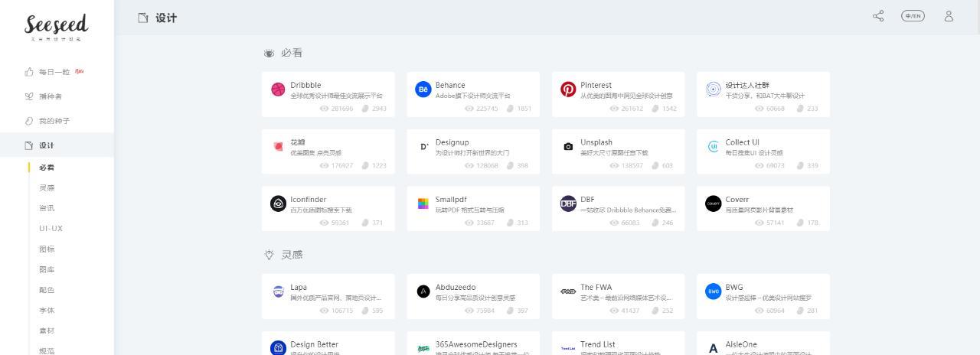Screen dimensions: 980x355
Task: Select the 图标 sidebar subcategory
Action: click(47, 249)
